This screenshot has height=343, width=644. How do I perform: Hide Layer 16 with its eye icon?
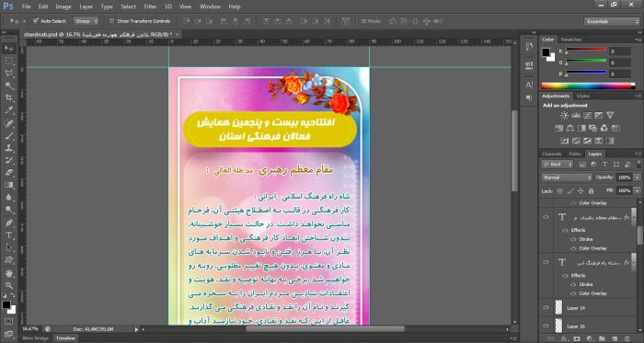(x=546, y=326)
